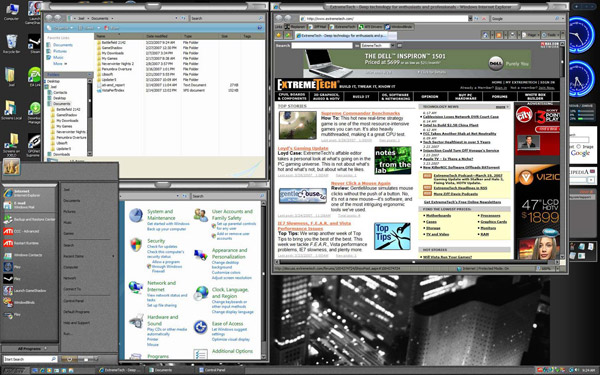Screen dimensions: 600x375
Task: Click System and Maintenance icon in Control Panel
Action: (x=136, y=215)
